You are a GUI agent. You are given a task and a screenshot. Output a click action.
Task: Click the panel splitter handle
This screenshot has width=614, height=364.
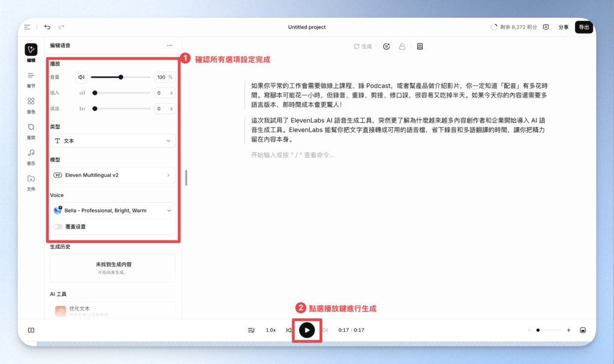[186, 178]
